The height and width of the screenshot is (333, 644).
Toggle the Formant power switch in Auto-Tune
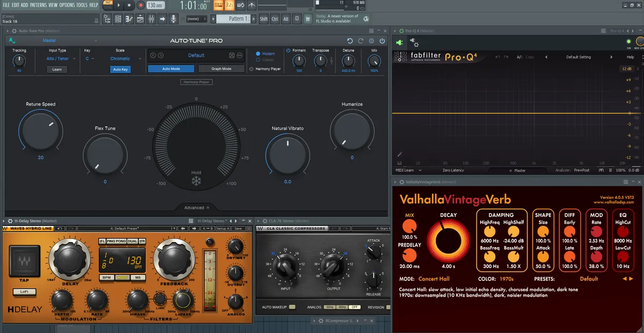click(288, 50)
